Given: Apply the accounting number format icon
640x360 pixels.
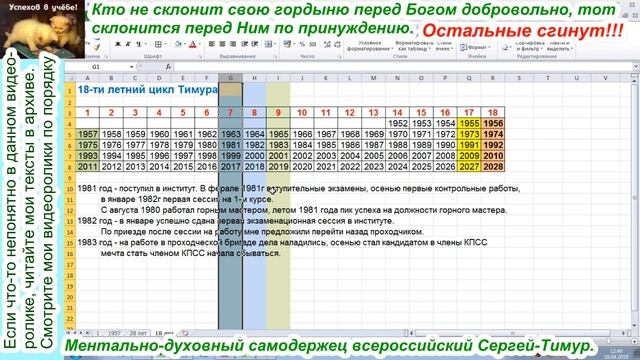Looking at the screenshot, I should (x=288, y=44).
